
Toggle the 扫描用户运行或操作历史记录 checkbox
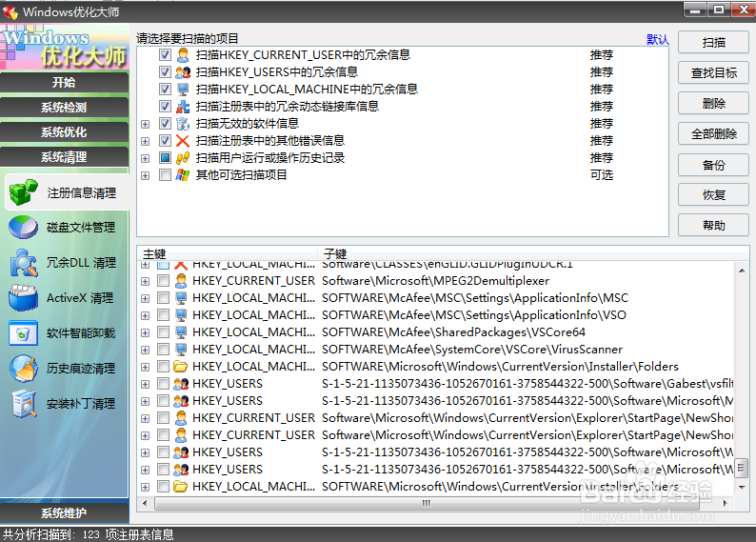click(165, 158)
